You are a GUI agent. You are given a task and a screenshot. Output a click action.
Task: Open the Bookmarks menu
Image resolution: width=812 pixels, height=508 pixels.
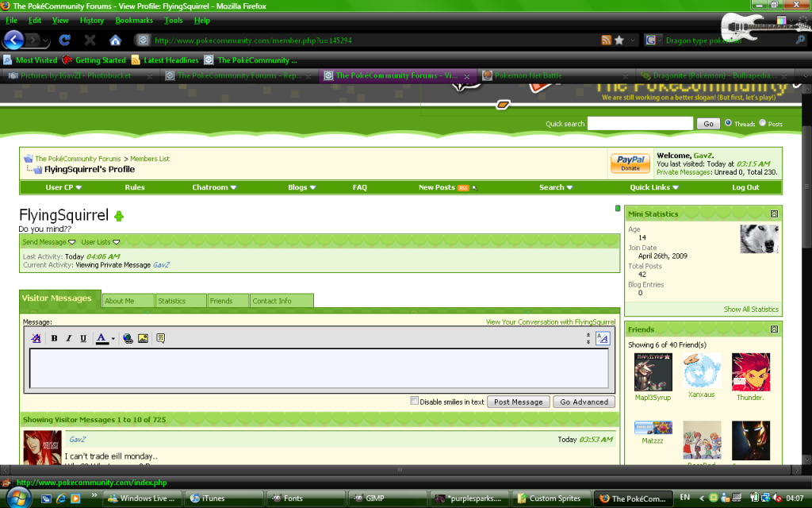pos(133,20)
